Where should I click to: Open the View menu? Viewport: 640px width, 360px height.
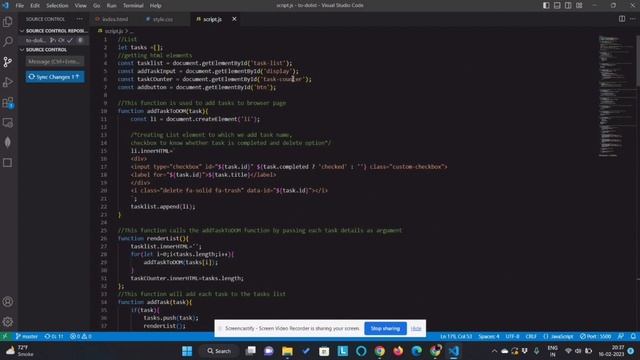80,5
